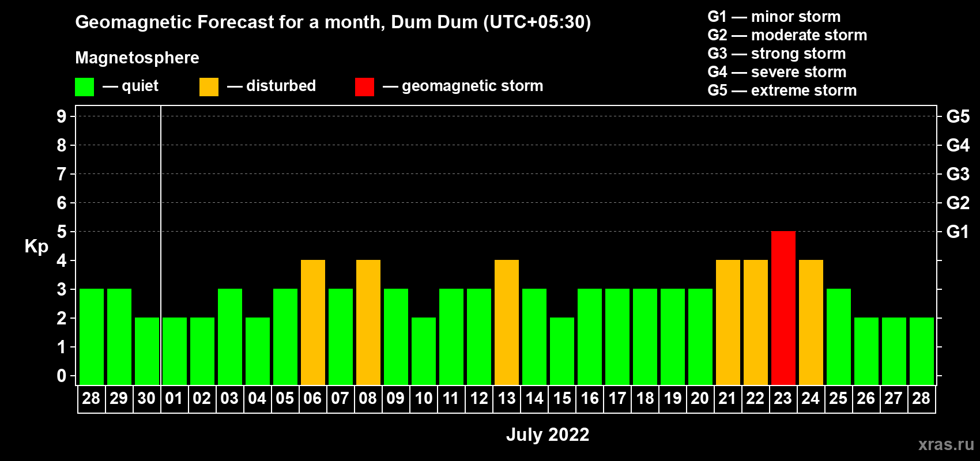Select the red storm bar for day 23

coord(783,308)
